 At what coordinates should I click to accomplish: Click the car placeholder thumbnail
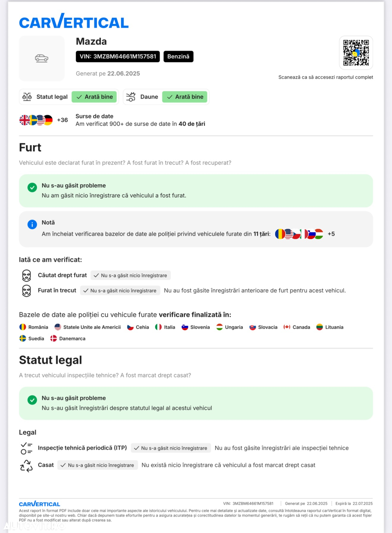tap(42, 58)
